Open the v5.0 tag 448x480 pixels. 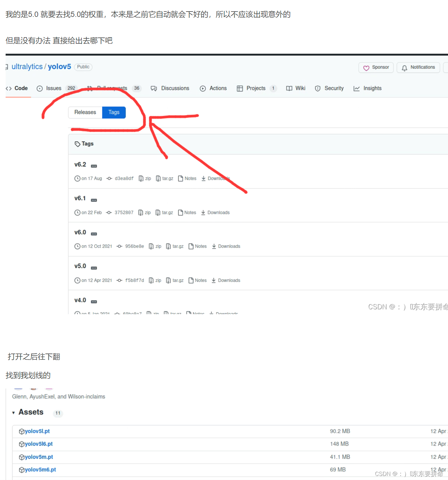[x=80, y=266]
